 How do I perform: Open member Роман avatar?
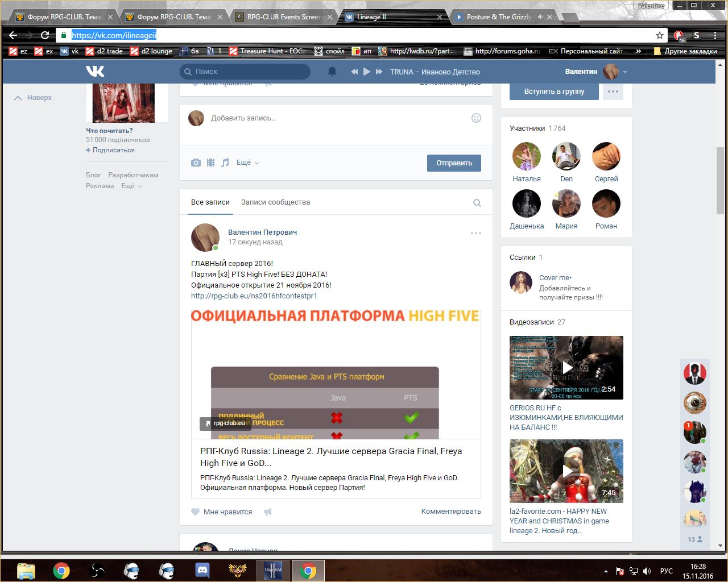606,203
